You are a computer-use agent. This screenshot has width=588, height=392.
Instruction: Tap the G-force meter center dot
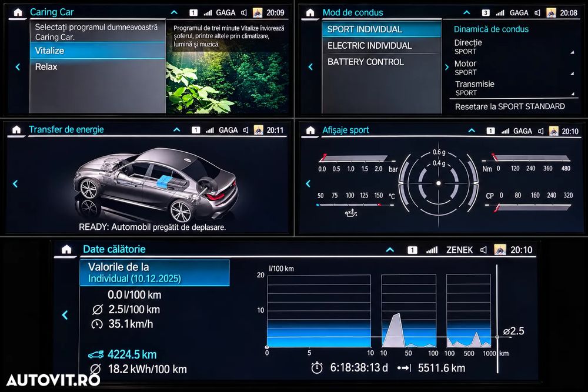(x=439, y=183)
